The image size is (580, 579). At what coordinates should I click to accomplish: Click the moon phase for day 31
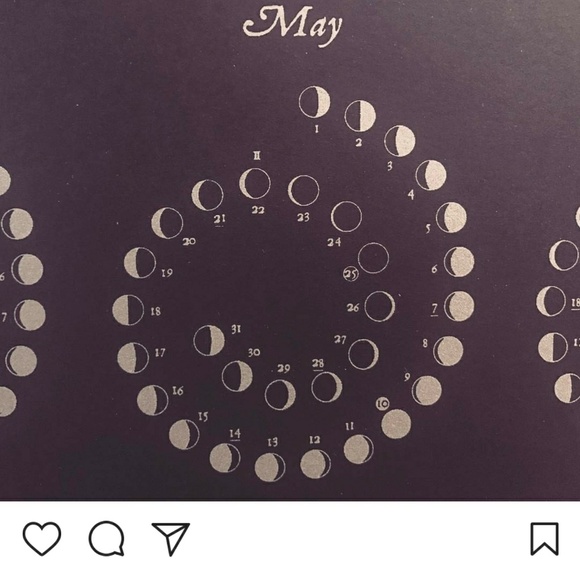(209, 341)
